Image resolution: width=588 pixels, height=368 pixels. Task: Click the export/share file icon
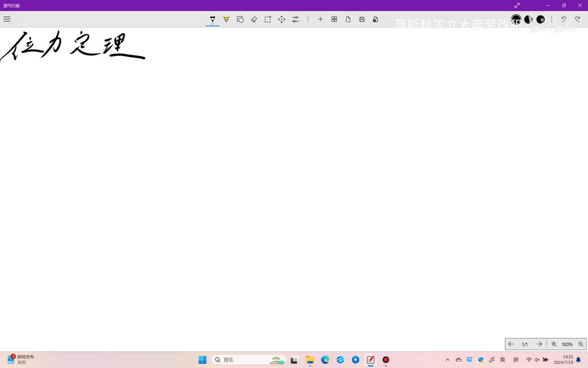[x=375, y=19]
